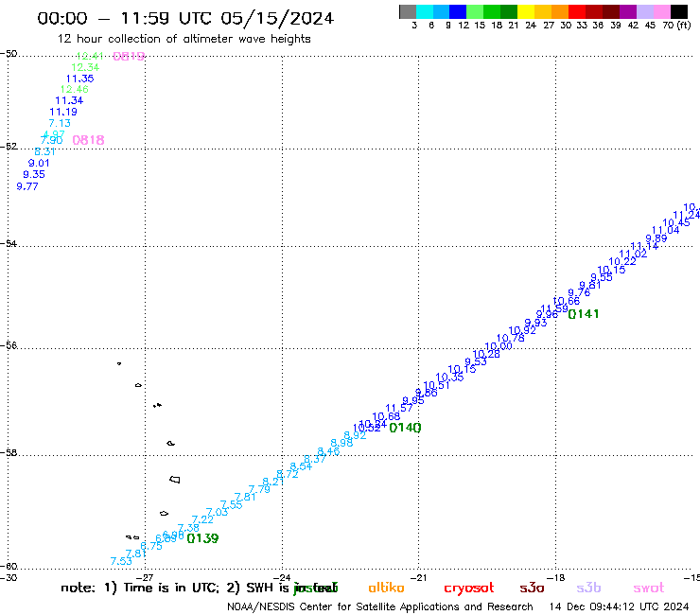Click the wave height value 12.34
Screen dimensions: 700x615
85,67
